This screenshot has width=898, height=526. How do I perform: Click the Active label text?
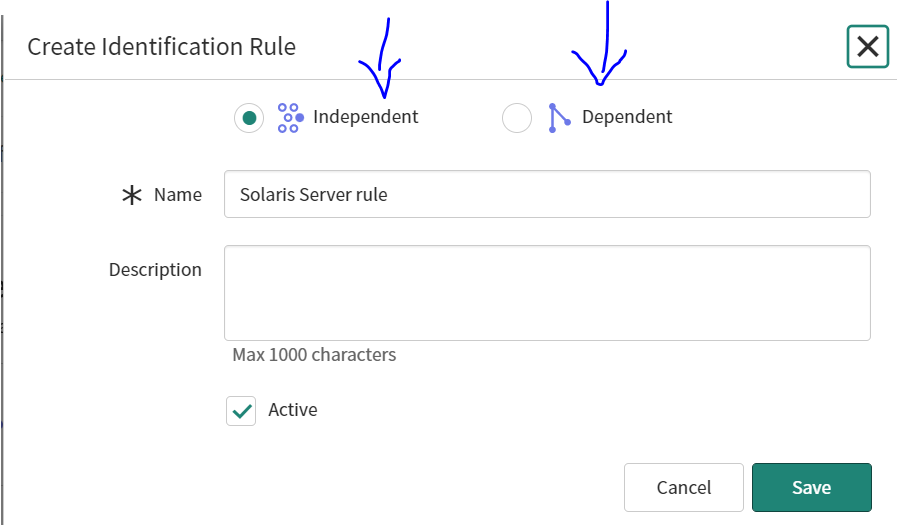coord(293,410)
